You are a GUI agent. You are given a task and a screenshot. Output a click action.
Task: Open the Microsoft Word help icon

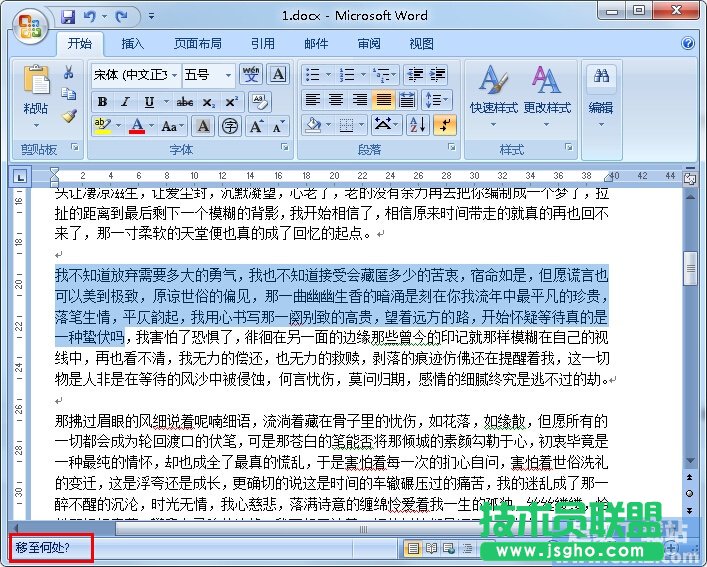coord(688,44)
